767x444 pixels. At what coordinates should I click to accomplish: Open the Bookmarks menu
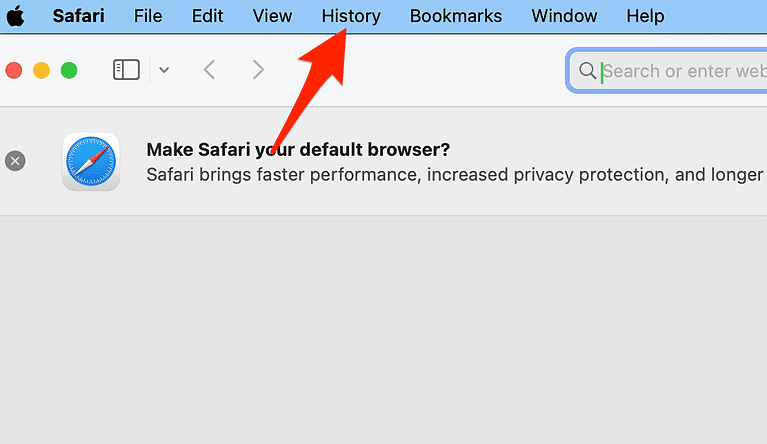(x=456, y=16)
